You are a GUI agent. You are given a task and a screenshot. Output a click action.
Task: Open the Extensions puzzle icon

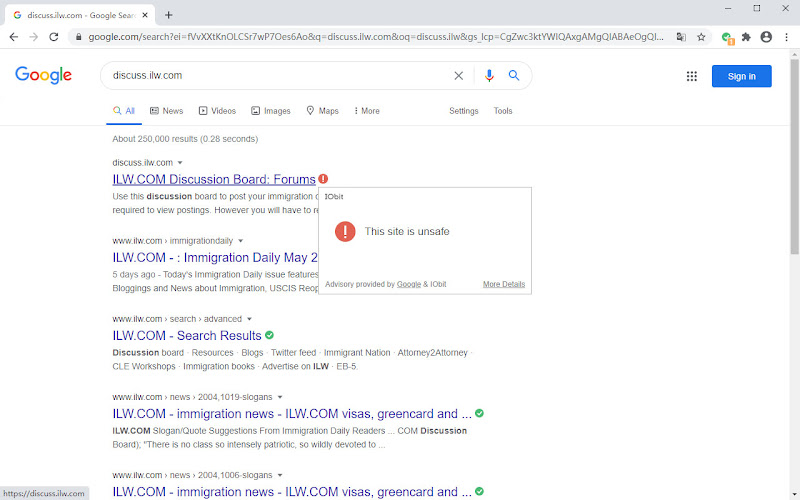tap(746, 37)
